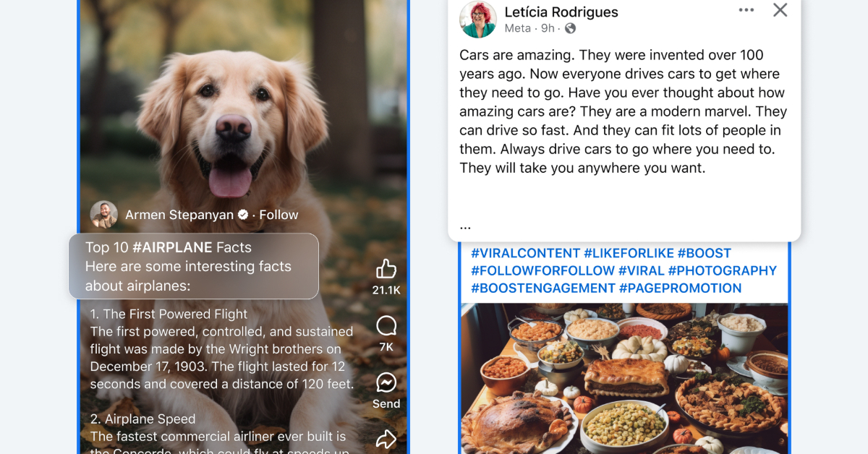The image size is (868, 454).
Task: Share the reel with the arrow icon
Action: point(386,438)
